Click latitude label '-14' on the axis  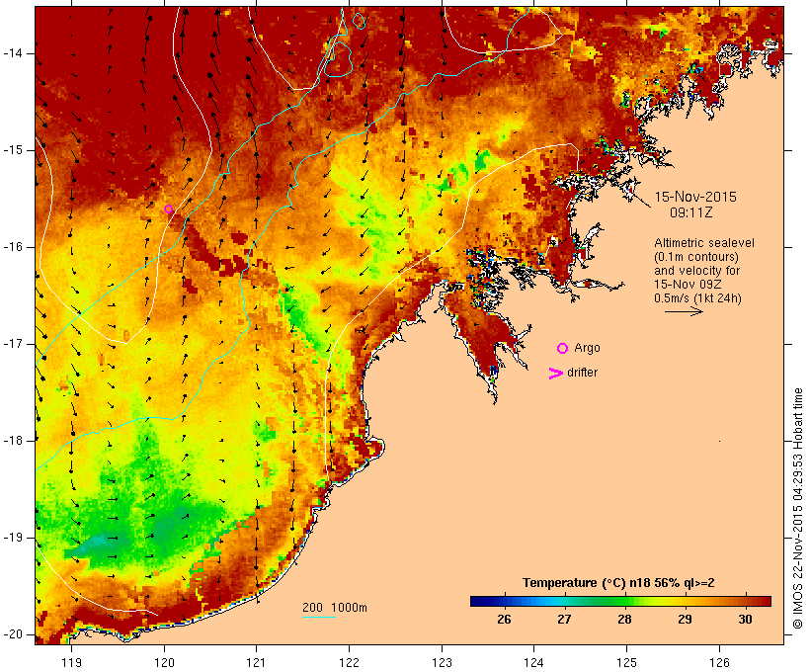point(13,53)
